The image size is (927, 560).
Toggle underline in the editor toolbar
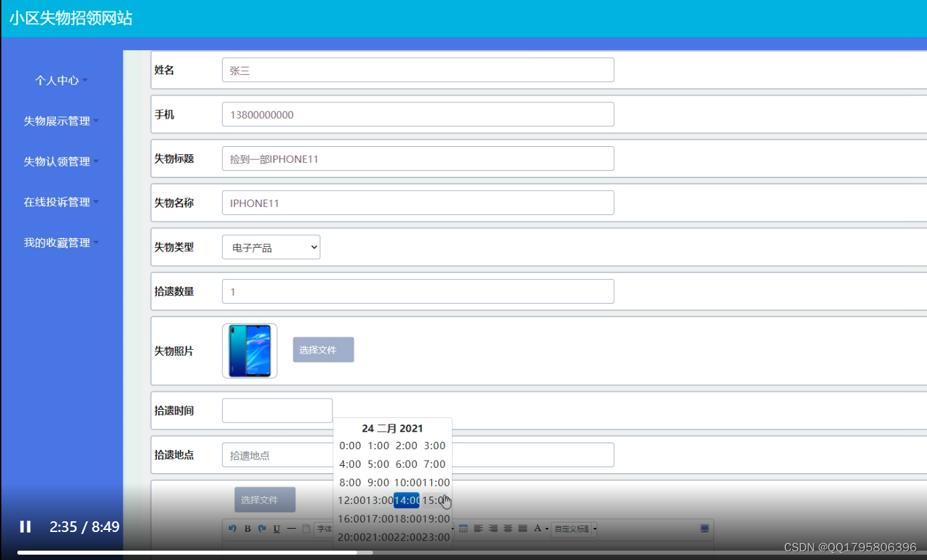coord(276,529)
